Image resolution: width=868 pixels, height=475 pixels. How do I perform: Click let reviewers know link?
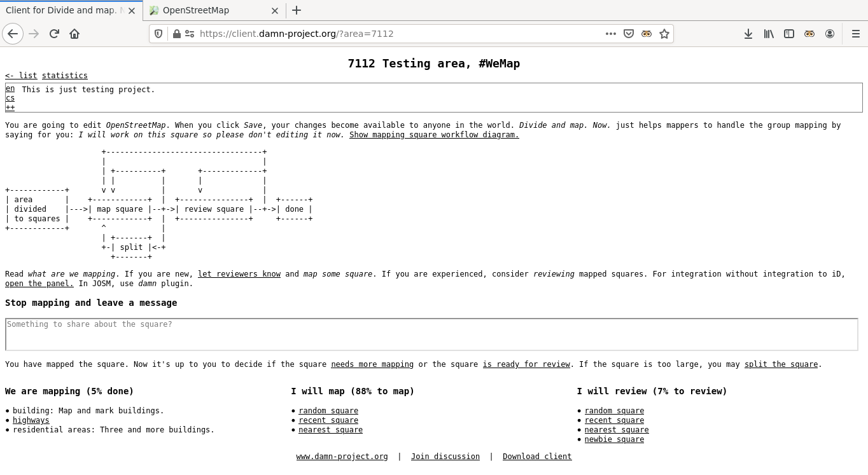point(239,274)
